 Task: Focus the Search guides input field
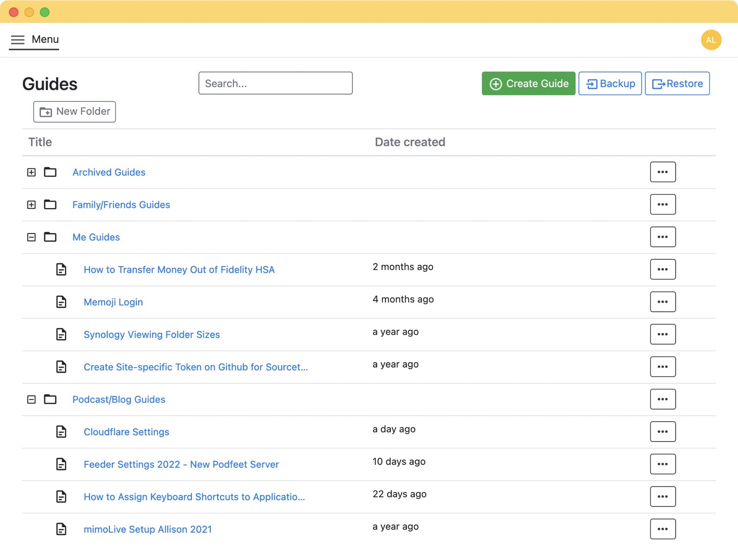coord(275,83)
